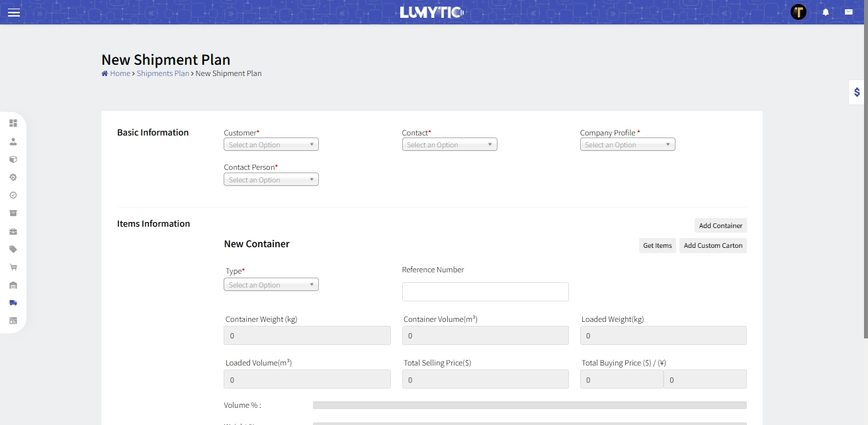Click the messages envelope icon in the header

[849, 12]
